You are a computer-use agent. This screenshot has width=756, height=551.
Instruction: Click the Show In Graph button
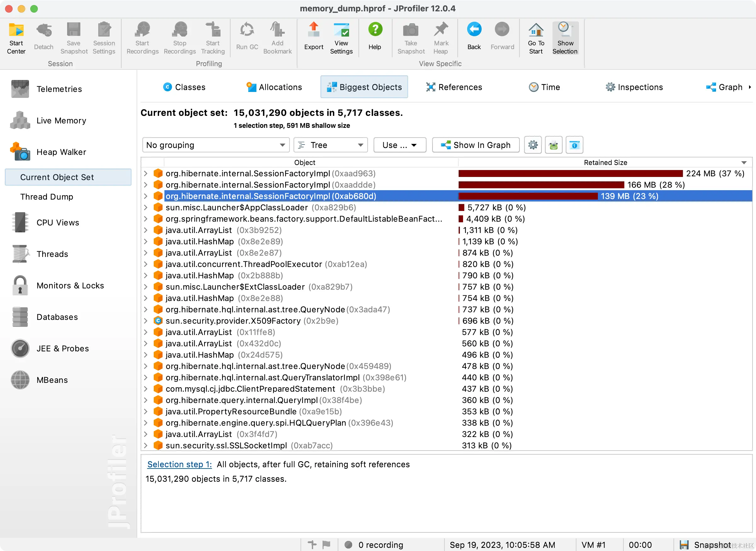pos(475,145)
